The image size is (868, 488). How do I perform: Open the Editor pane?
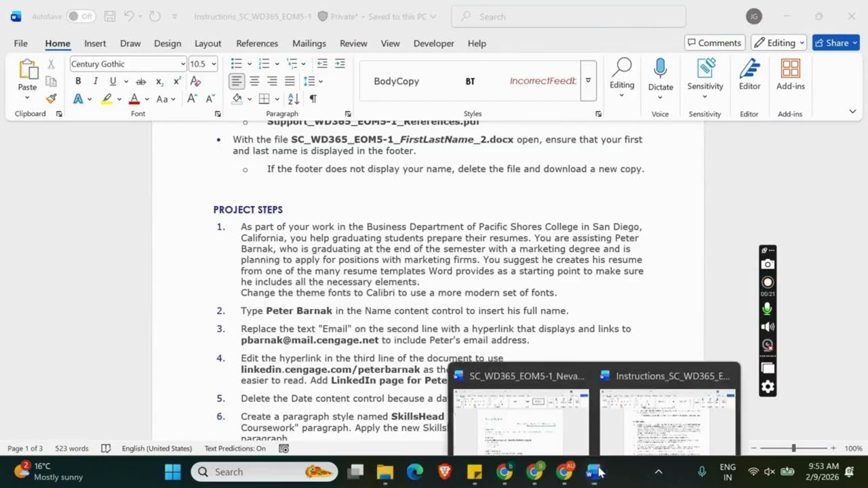(x=749, y=75)
